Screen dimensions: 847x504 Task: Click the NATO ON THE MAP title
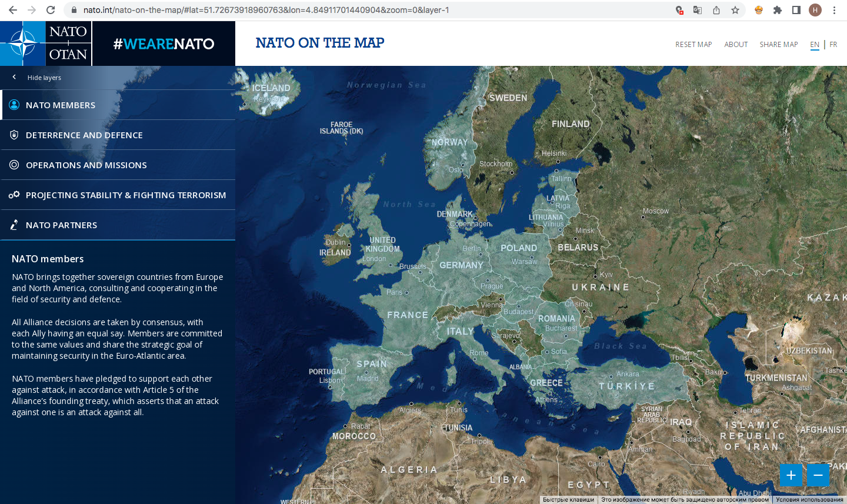pyautogui.click(x=320, y=43)
